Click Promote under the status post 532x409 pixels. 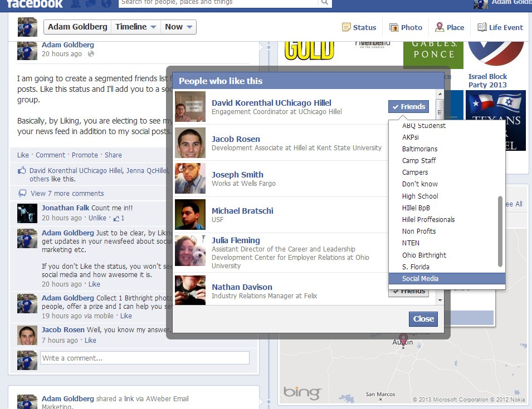pos(85,155)
